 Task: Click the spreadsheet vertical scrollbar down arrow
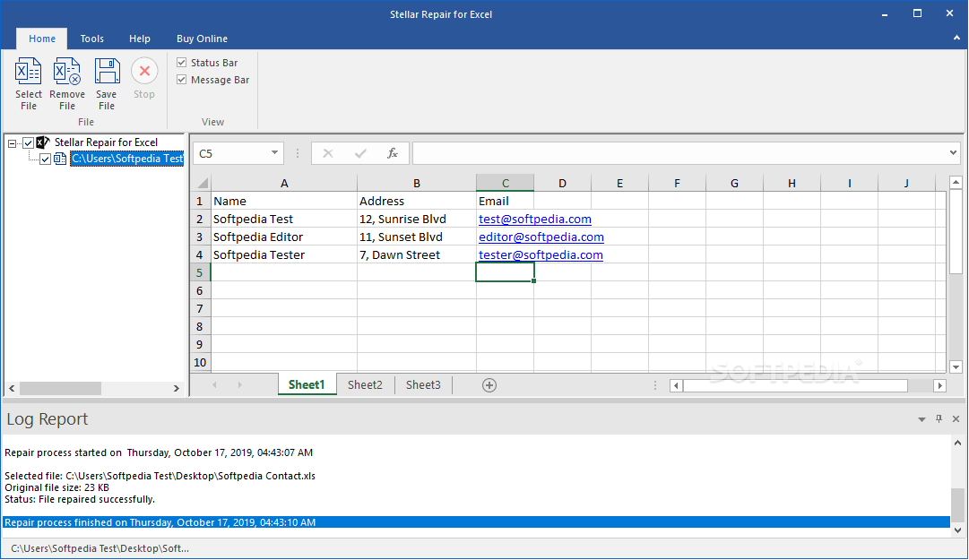956,367
